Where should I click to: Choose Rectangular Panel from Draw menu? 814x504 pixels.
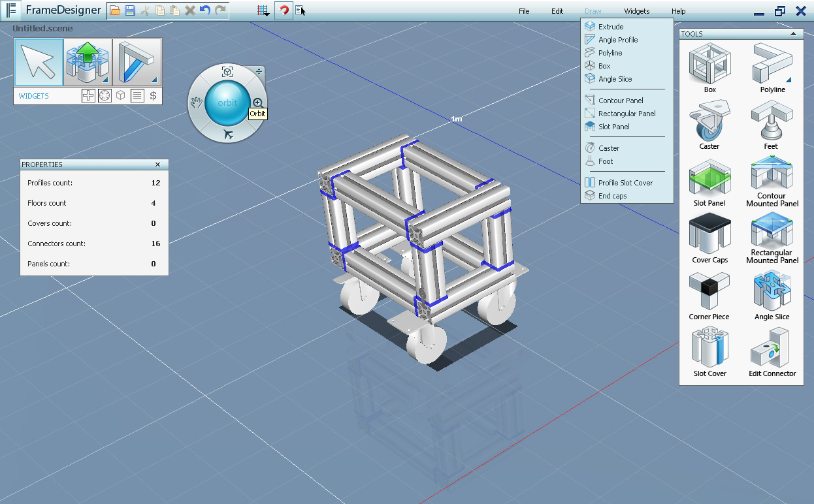pyautogui.click(x=627, y=114)
